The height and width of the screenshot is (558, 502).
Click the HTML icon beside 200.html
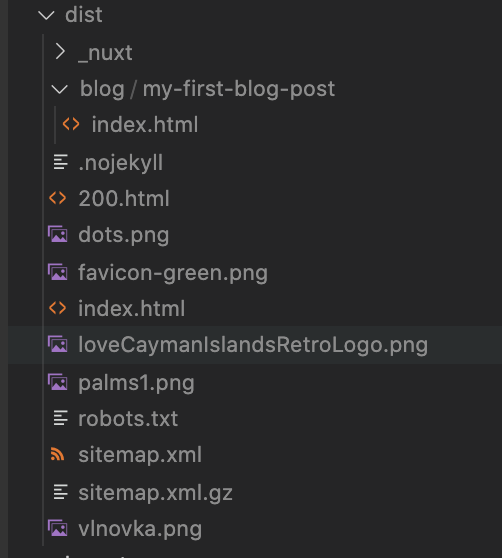coord(58,198)
